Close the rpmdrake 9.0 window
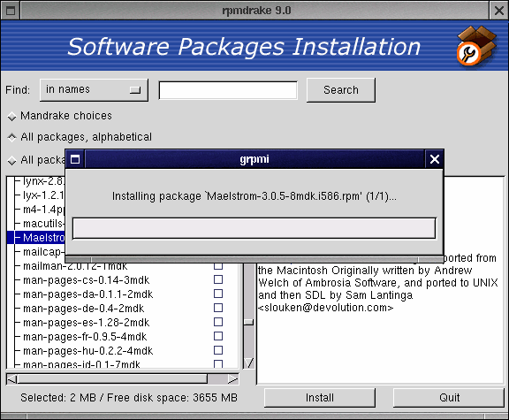The width and height of the screenshot is (509, 420). click(498, 11)
